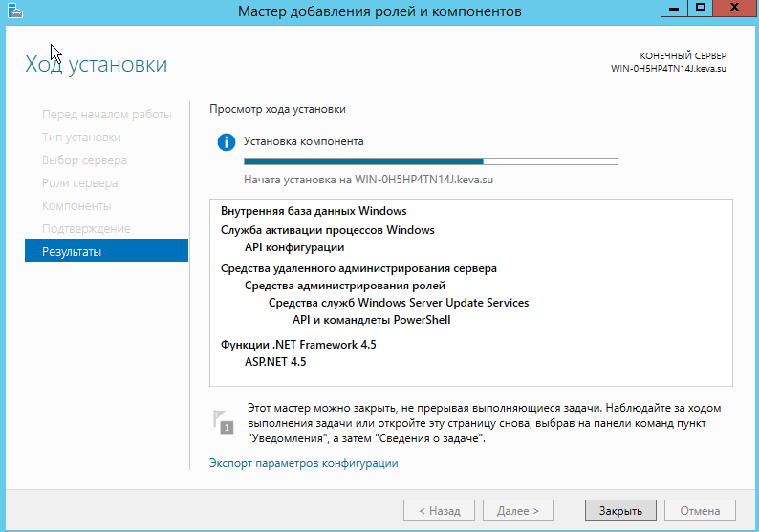Select Перед началом работы step
This screenshot has width=759, height=532.
coord(106,115)
